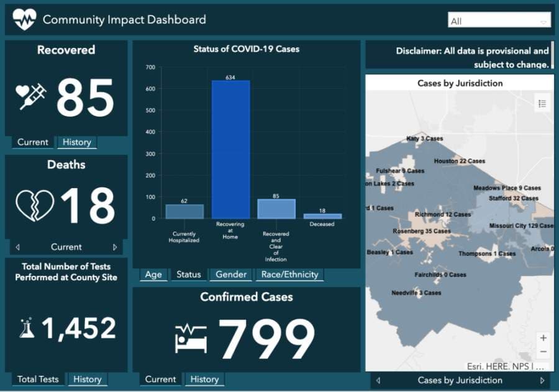The image size is (559, 392).
Task: Switch to the Gender chart tab
Action: (x=230, y=275)
